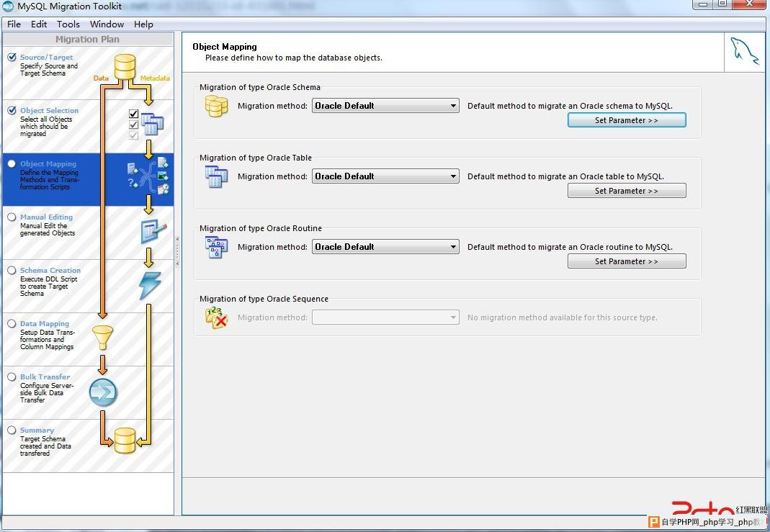Open the Tools menu
Image resolution: width=770 pixels, height=532 pixels.
click(68, 24)
